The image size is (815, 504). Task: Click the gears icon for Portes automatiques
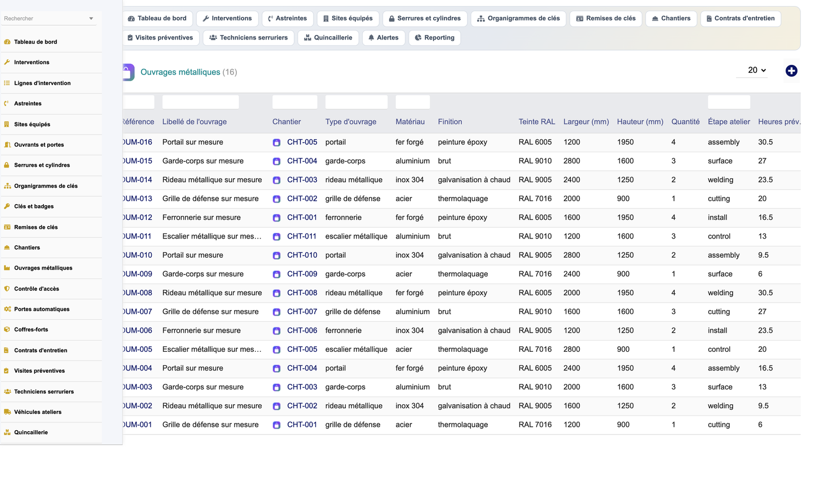pos(7,309)
